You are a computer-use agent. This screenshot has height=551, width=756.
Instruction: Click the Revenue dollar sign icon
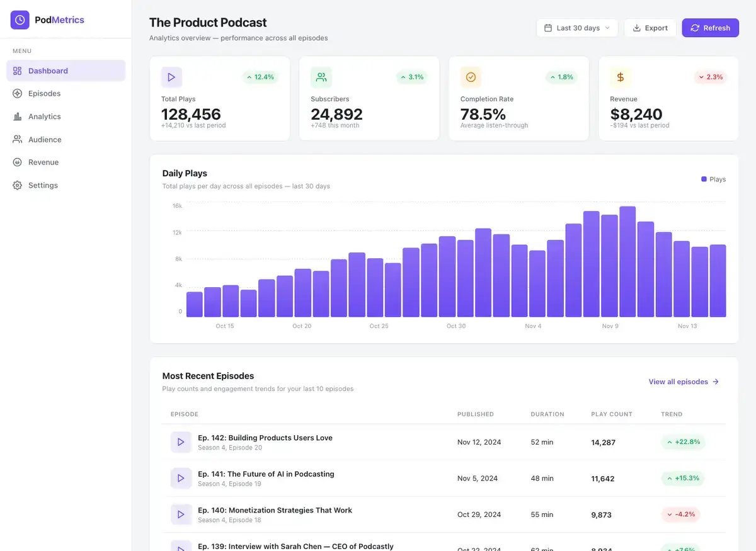coord(621,77)
